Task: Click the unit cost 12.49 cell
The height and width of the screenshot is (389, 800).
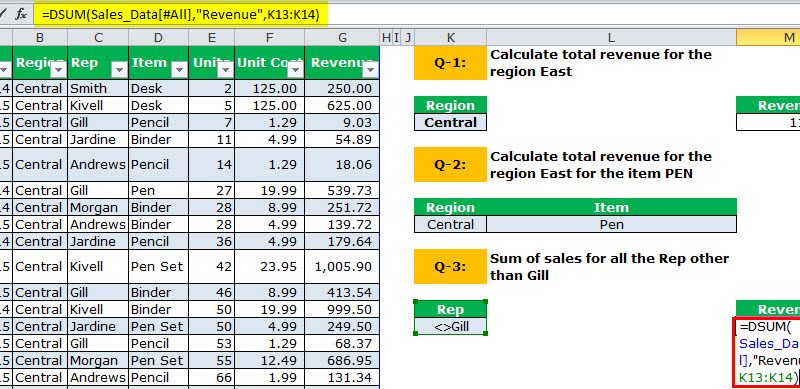Action: coord(269,360)
